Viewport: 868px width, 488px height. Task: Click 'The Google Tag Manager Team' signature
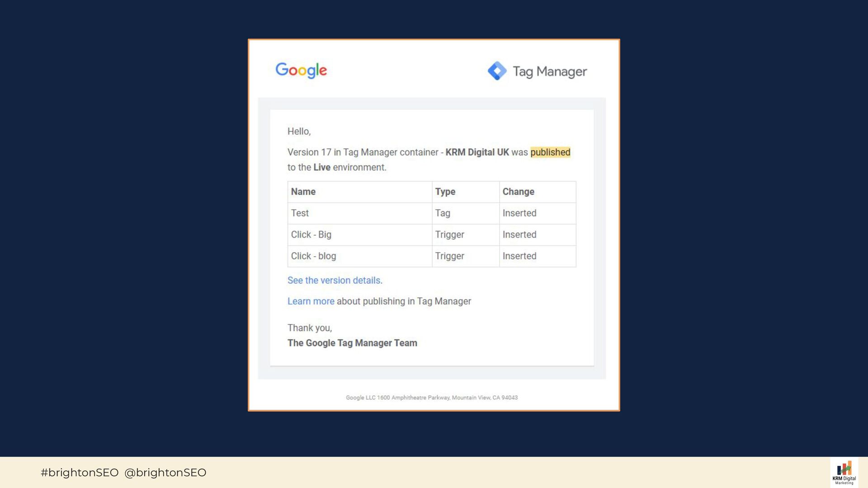[352, 343]
